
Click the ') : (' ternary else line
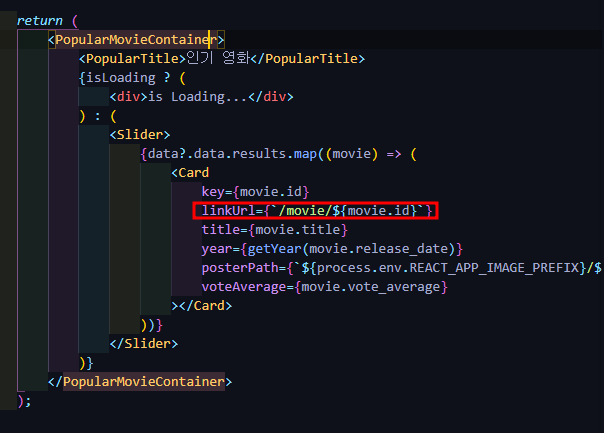pyautogui.click(x=97, y=116)
